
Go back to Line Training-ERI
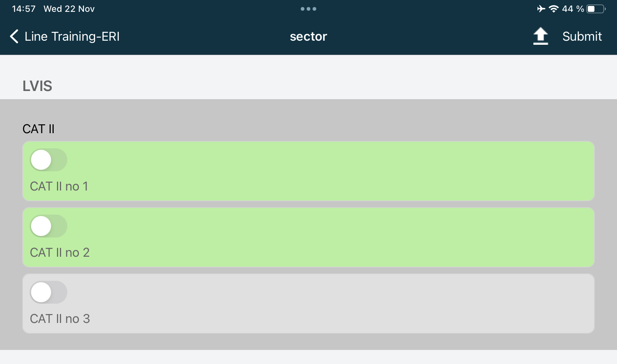[x=72, y=37]
